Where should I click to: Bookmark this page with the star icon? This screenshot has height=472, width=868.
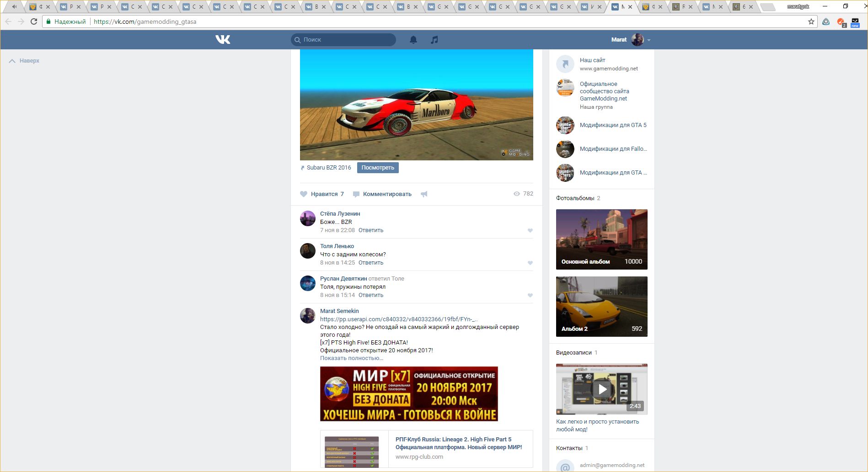tap(811, 21)
